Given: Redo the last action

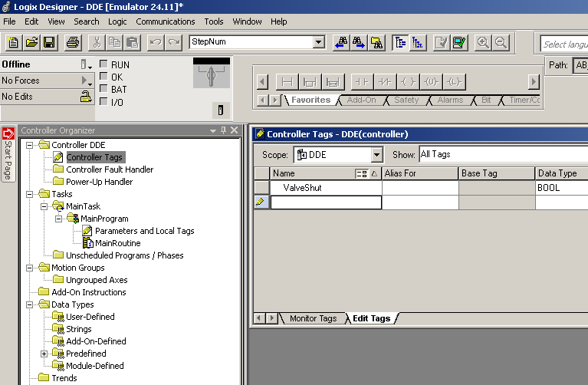Looking at the screenshot, I should [173, 42].
